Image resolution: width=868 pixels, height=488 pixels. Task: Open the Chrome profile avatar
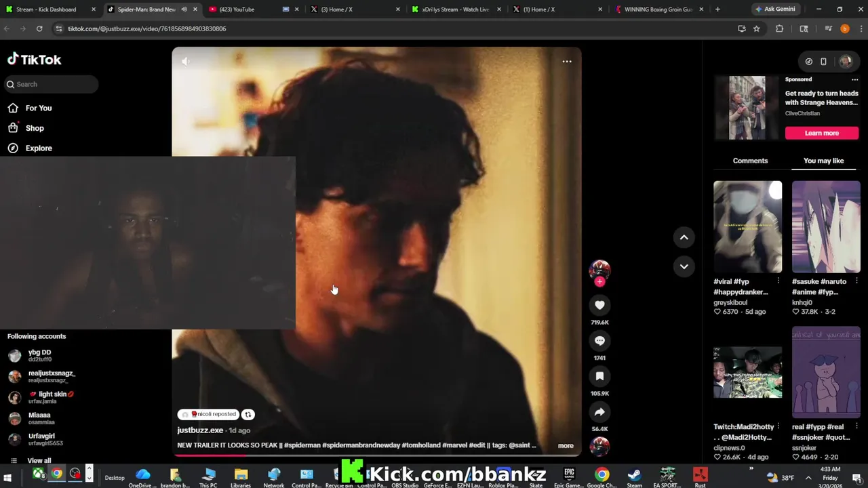[844, 28]
